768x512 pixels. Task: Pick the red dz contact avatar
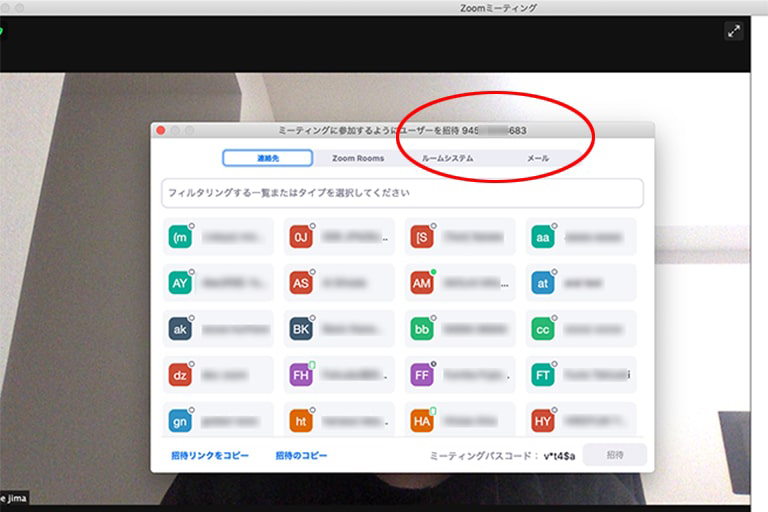click(x=180, y=375)
